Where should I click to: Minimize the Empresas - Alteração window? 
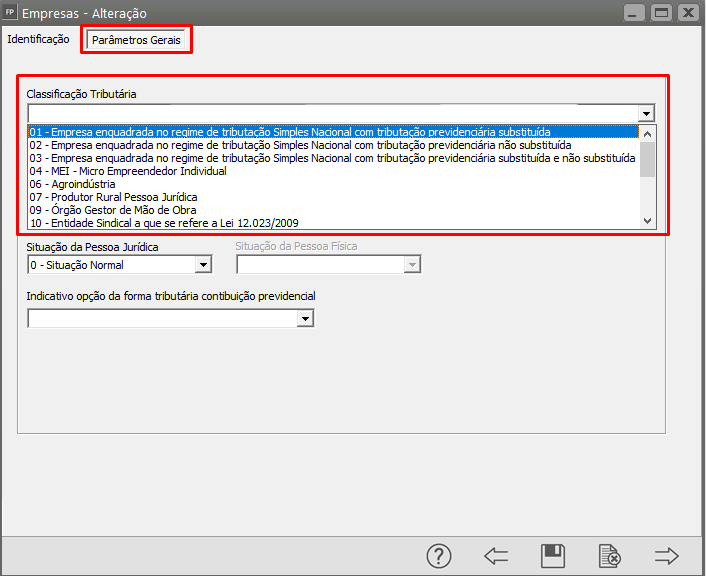click(634, 13)
